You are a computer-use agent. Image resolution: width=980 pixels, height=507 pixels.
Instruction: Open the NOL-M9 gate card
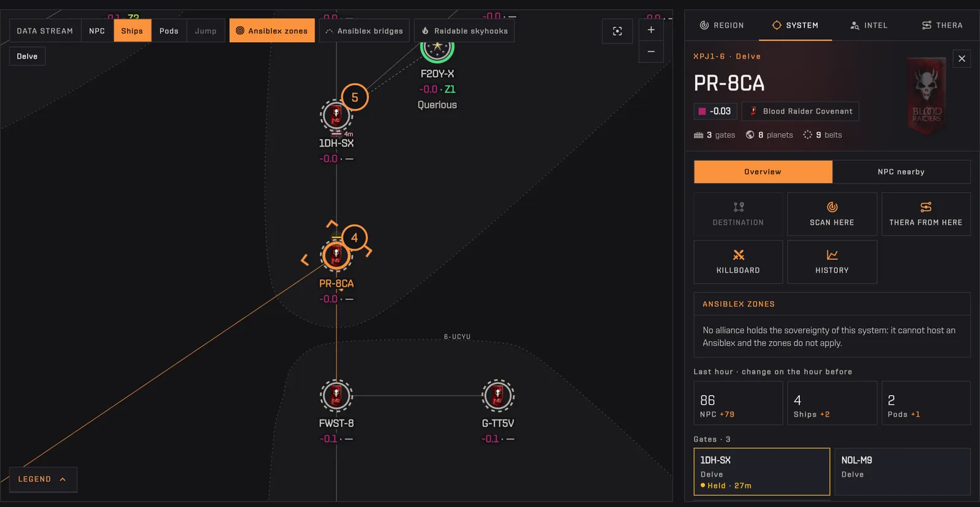coord(903,471)
